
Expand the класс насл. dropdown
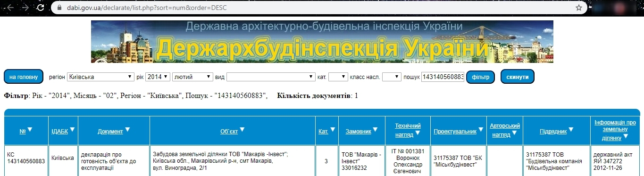click(392, 77)
